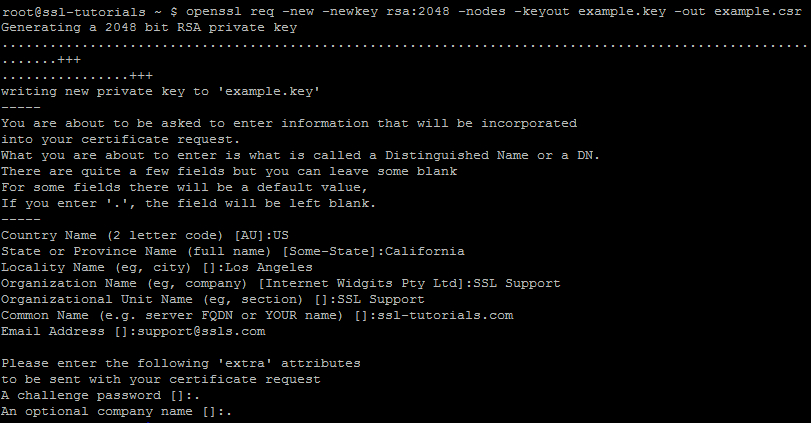Click the Common Name ssl-tutorials.com
This screenshot has height=423, width=811.
click(x=445, y=315)
